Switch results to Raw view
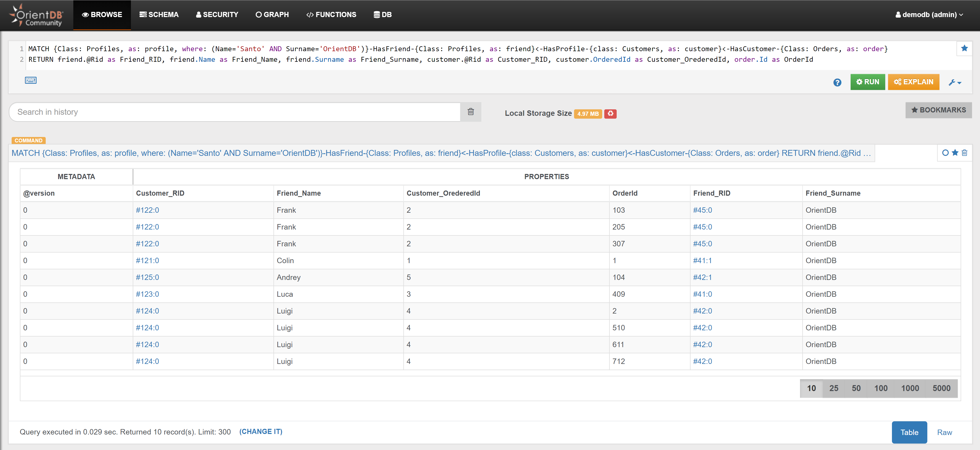Viewport: 980px width, 450px height. (944, 432)
